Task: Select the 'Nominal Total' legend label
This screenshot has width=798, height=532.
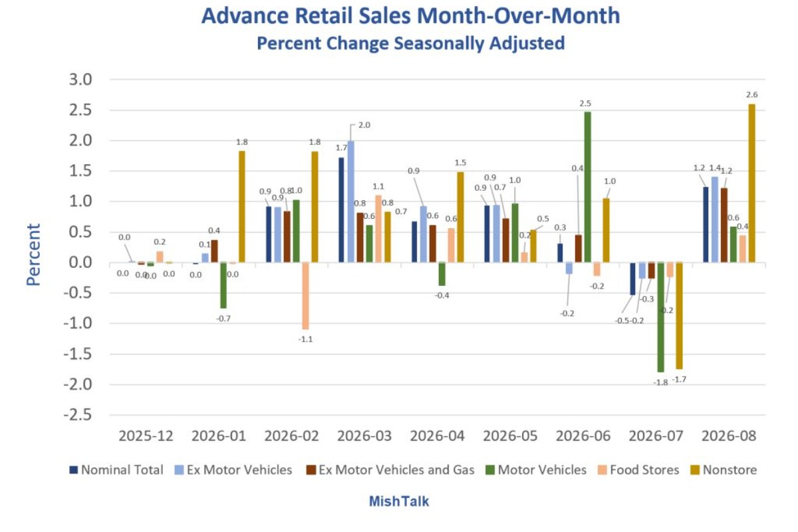Action: (122, 470)
